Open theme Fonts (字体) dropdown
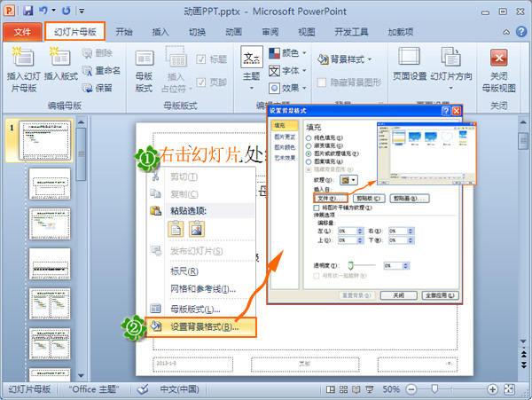The image size is (532, 400). coord(287,71)
